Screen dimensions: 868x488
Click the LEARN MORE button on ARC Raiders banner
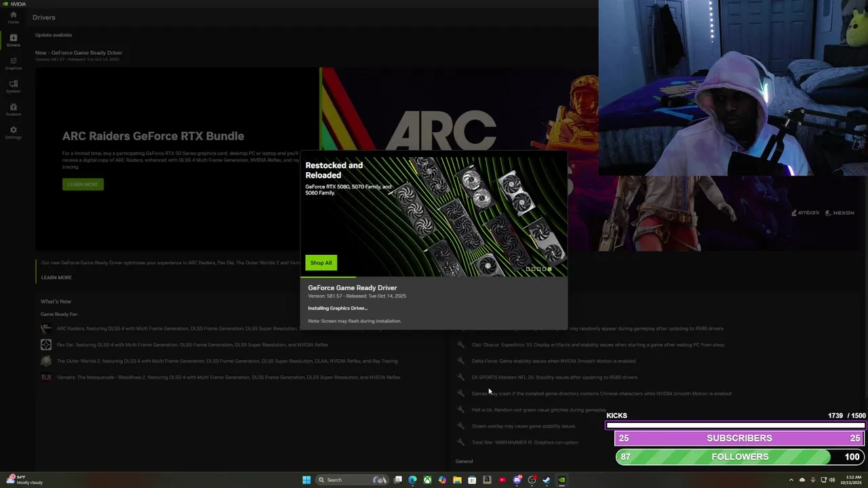[x=83, y=184]
